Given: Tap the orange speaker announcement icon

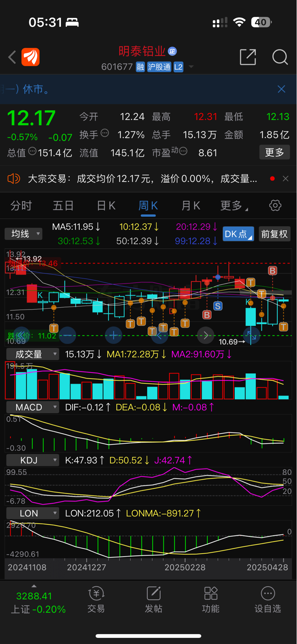Looking at the screenshot, I should click(x=14, y=179).
